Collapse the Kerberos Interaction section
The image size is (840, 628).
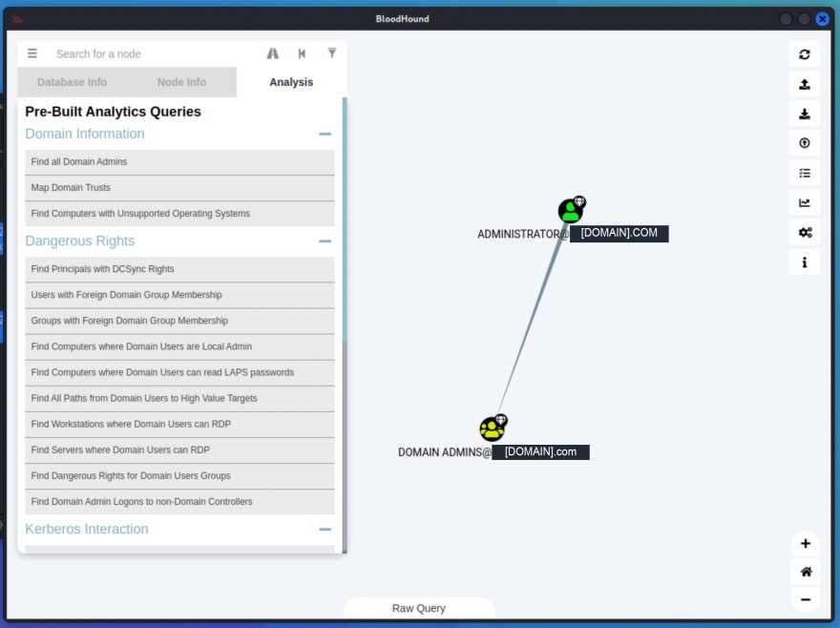click(x=325, y=530)
